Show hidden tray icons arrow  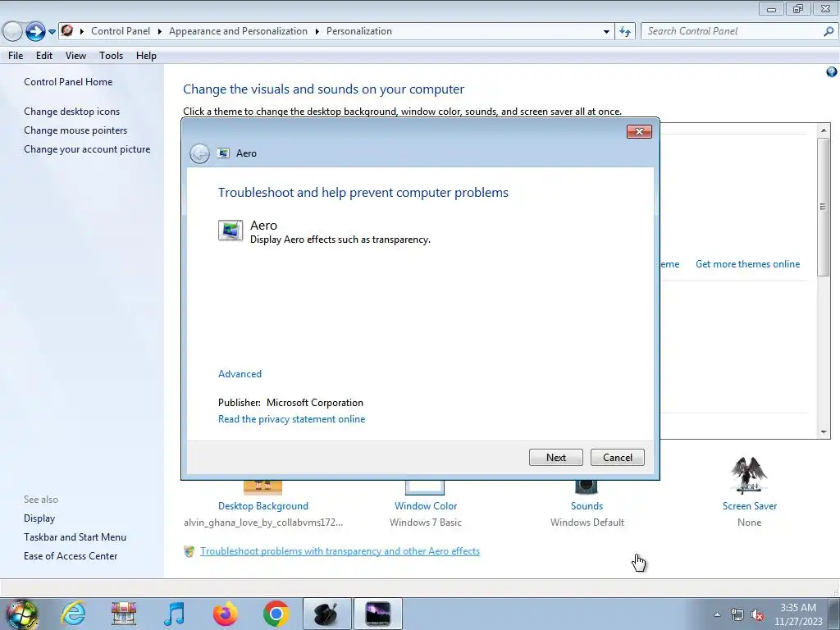coord(717,614)
